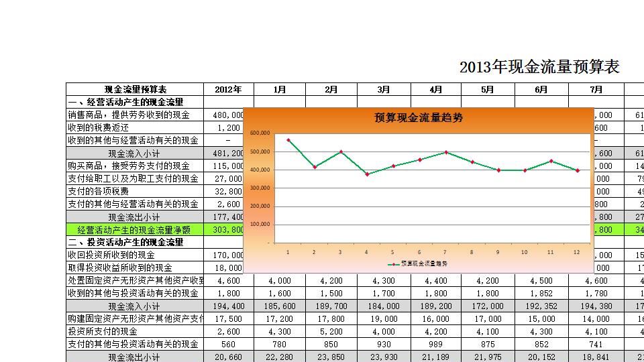Select the 194,400 subtotal in 2012年 column
Viewport: 644px width, 362px height.
tap(228, 306)
